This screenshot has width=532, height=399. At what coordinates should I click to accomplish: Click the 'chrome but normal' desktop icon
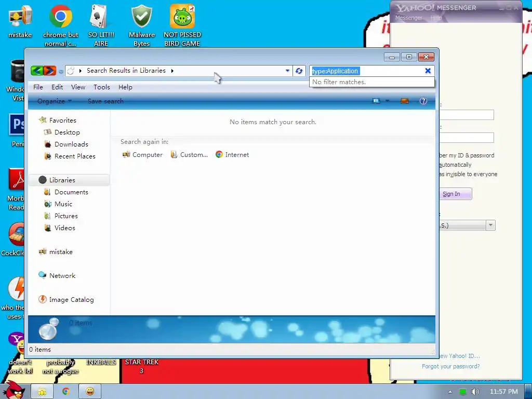tap(60, 25)
